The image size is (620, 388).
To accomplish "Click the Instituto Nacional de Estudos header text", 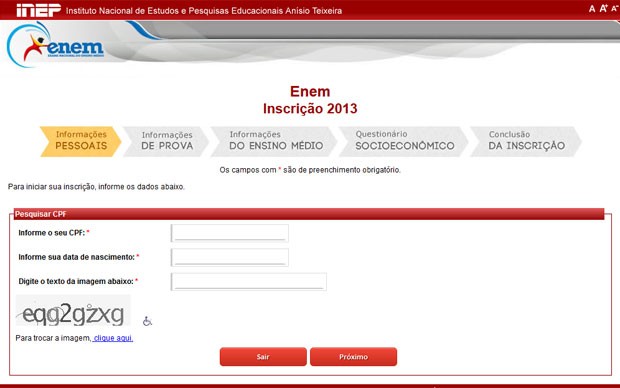I will click(x=204, y=11).
